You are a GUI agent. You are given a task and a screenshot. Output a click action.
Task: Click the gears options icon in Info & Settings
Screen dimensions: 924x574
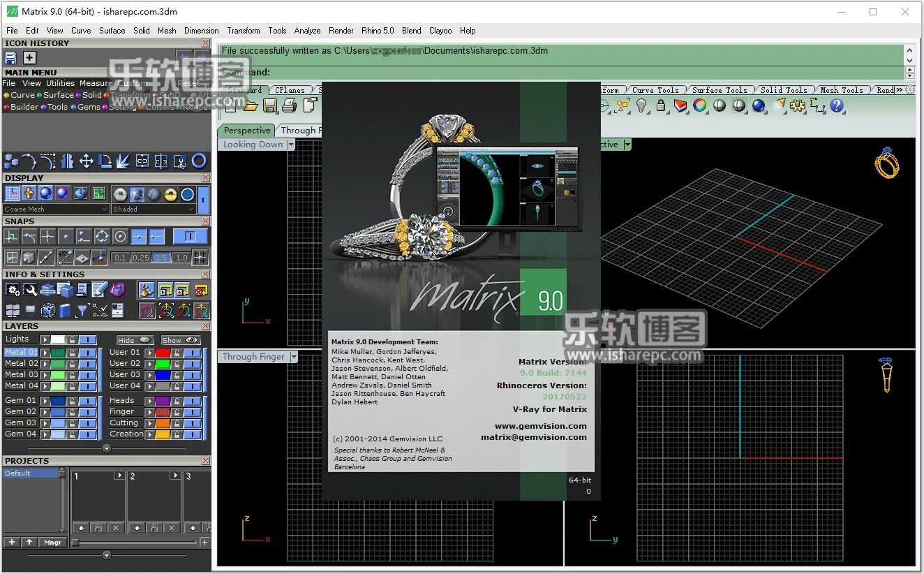click(x=13, y=290)
